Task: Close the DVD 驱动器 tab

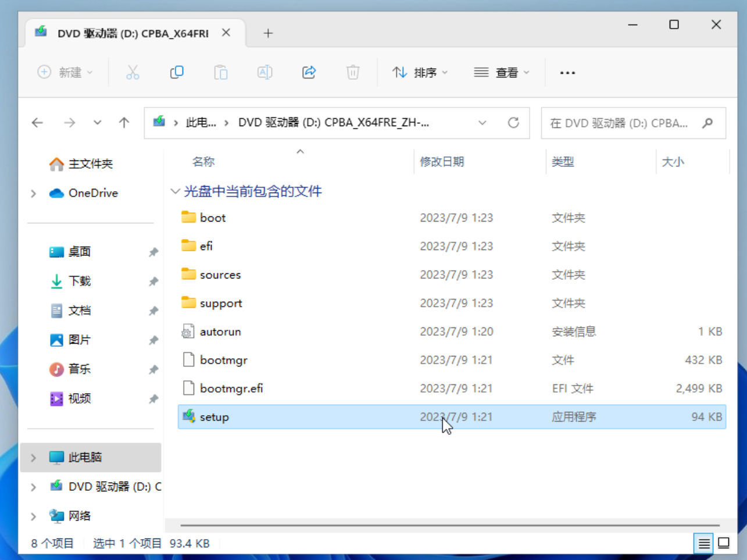Action: pos(226,33)
